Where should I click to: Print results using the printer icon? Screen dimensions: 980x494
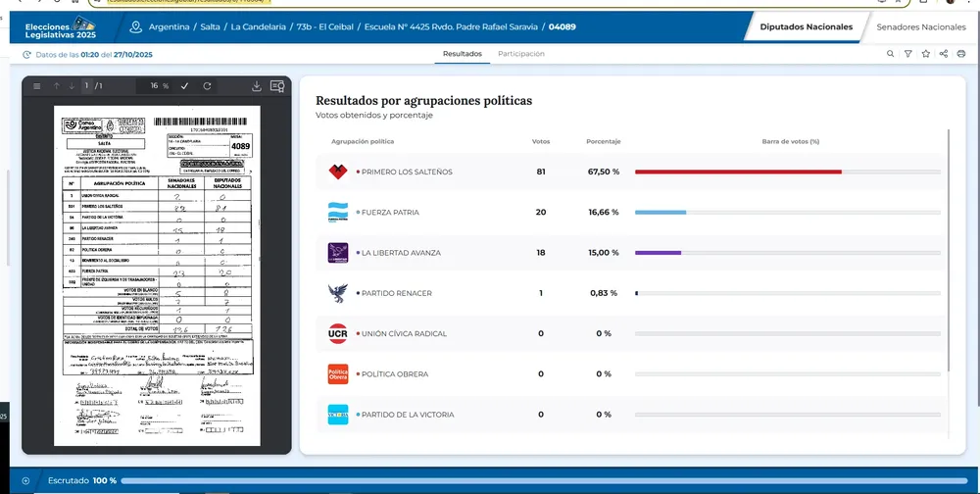click(961, 54)
